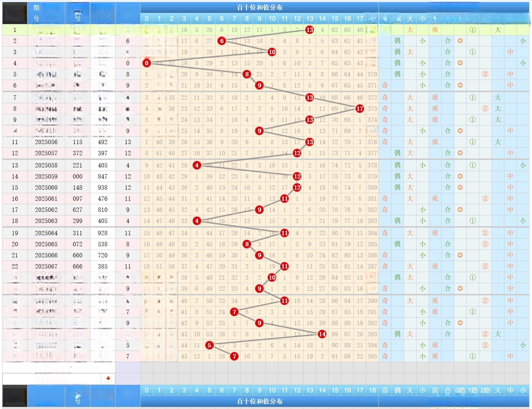Click value 627 in issue 2025062 row
Image resolution: width=532 pixels, height=409 pixels.
pos(77,210)
